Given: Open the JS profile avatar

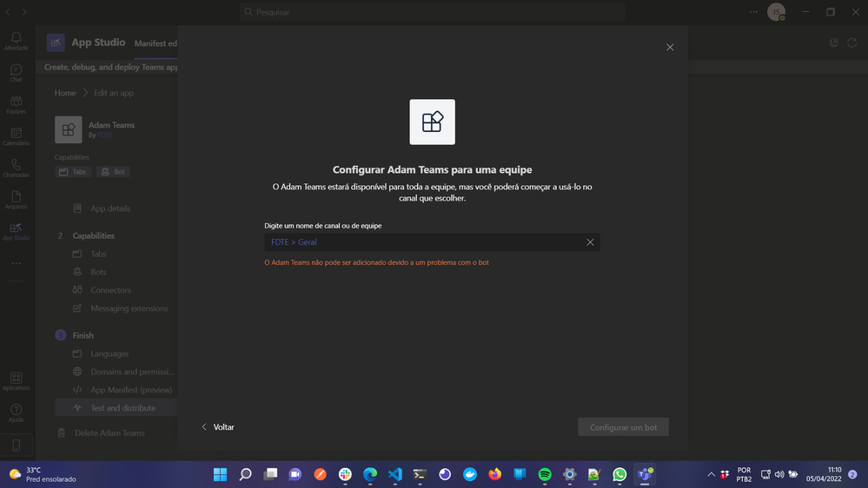Looking at the screenshot, I should click(776, 11).
